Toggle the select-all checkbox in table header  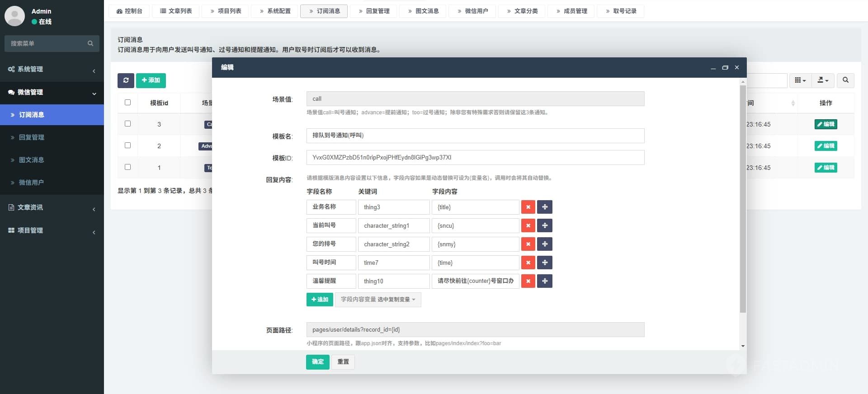pyautogui.click(x=128, y=103)
